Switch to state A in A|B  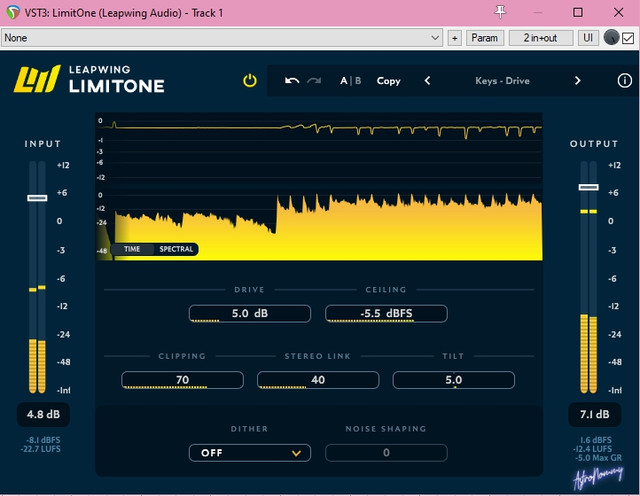coord(344,80)
